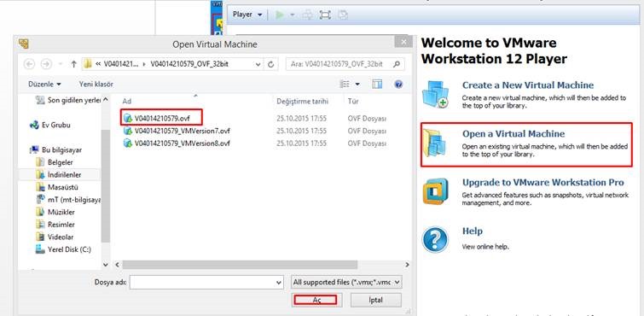Screen dimensions: 644x316
Task: Open Masaüstü folder in sidebar
Action: (57, 187)
